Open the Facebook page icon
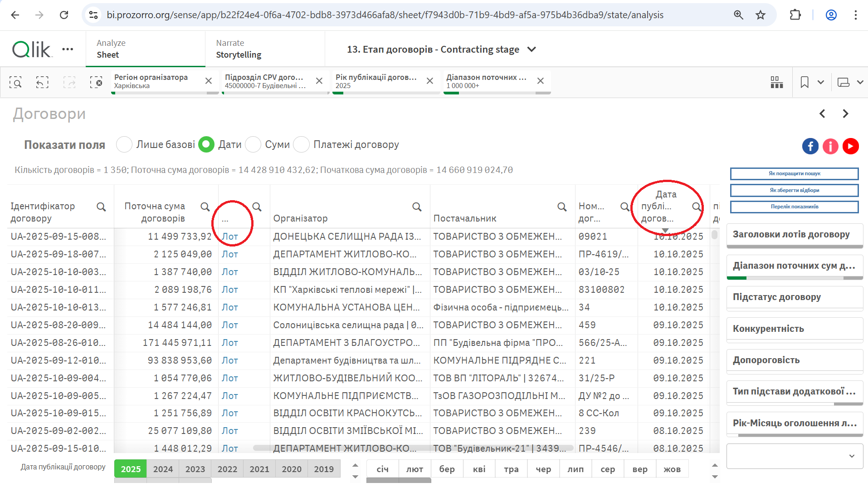868x488 pixels. click(x=810, y=146)
